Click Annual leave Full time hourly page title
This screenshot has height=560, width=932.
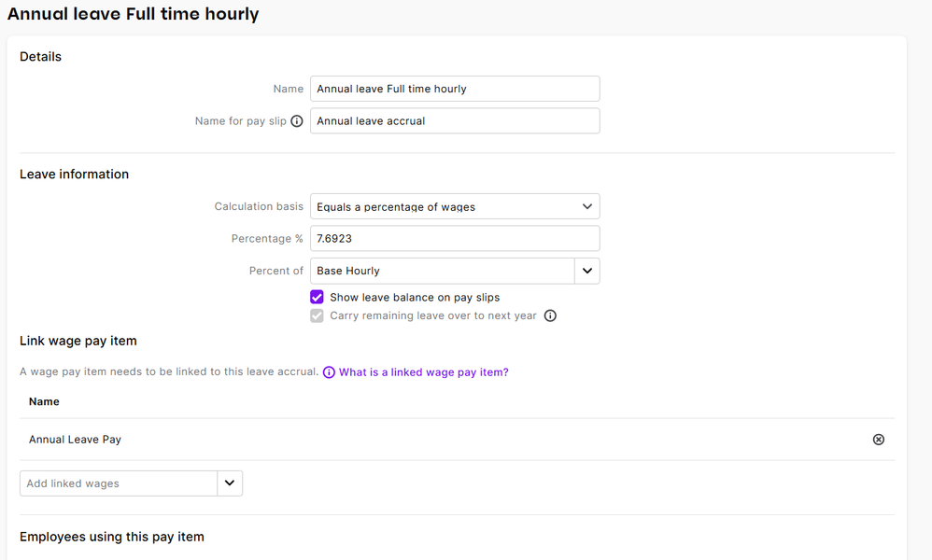point(134,14)
